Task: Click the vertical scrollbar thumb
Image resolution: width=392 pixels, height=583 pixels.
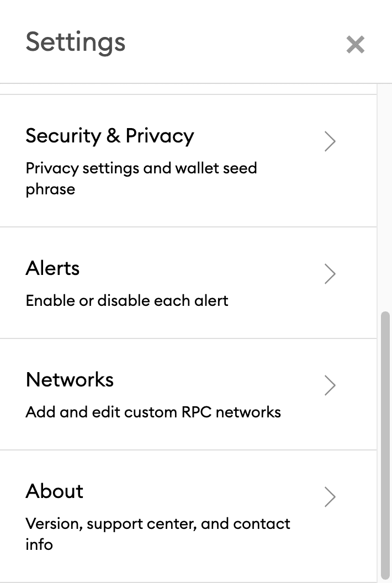Action: 385,442
